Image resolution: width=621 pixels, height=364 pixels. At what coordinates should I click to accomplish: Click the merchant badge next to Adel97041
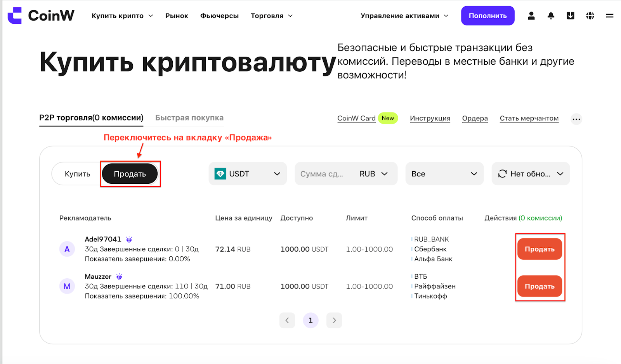129,240
